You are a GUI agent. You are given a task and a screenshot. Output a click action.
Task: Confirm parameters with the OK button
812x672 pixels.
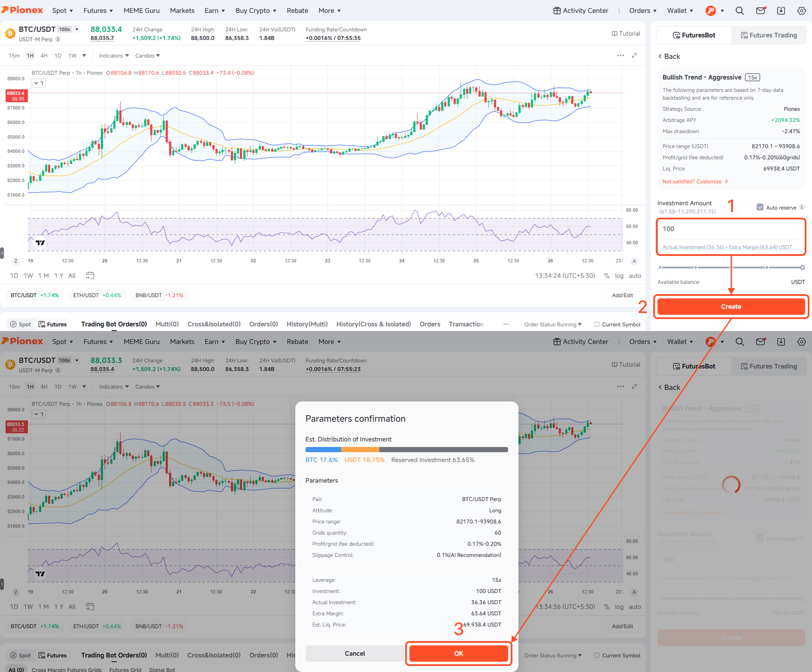(458, 654)
